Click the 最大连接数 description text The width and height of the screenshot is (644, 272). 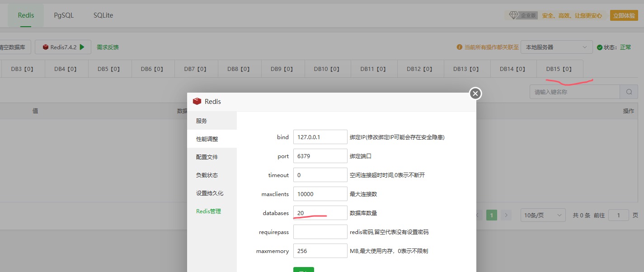pyautogui.click(x=363, y=194)
